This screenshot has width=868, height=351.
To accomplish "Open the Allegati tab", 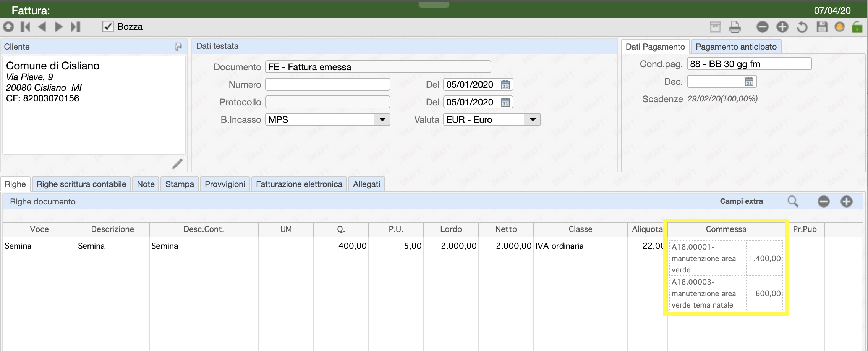I will coord(366,184).
